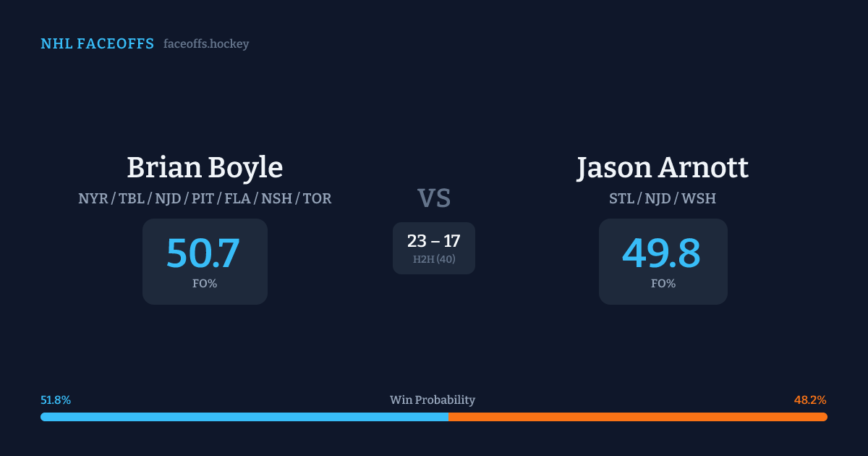Click the H2H (40) label
Screen dimensions: 868x456
pyautogui.click(x=434, y=259)
